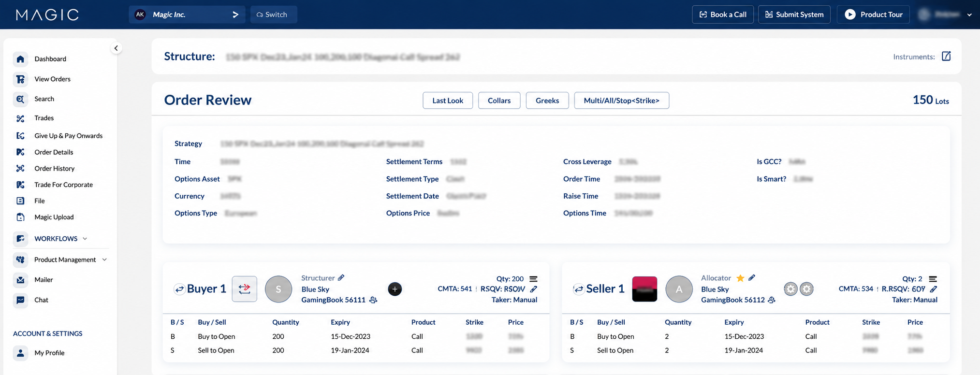Open the Chat icon in sidebar
The width and height of the screenshot is (980, 375).
tap(20, 300)
